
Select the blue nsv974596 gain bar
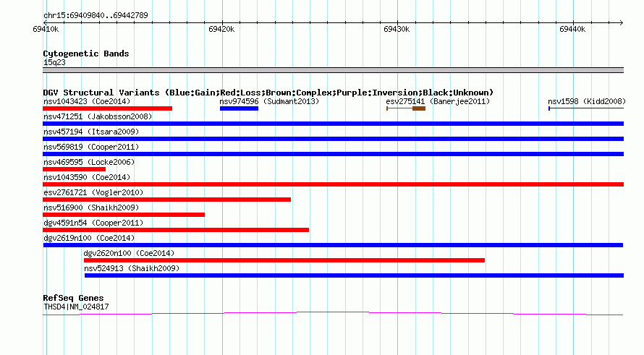point(239,108)
